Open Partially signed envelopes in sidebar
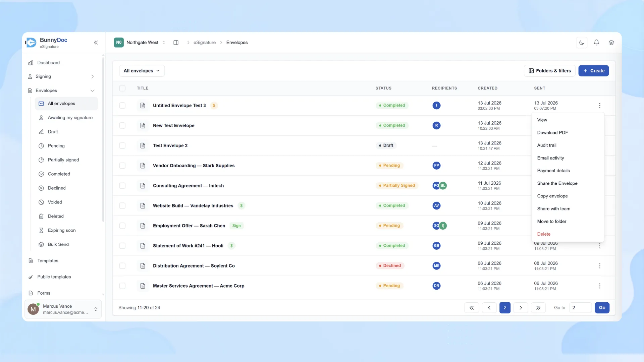The image size is (644, 362). point(66,160)
